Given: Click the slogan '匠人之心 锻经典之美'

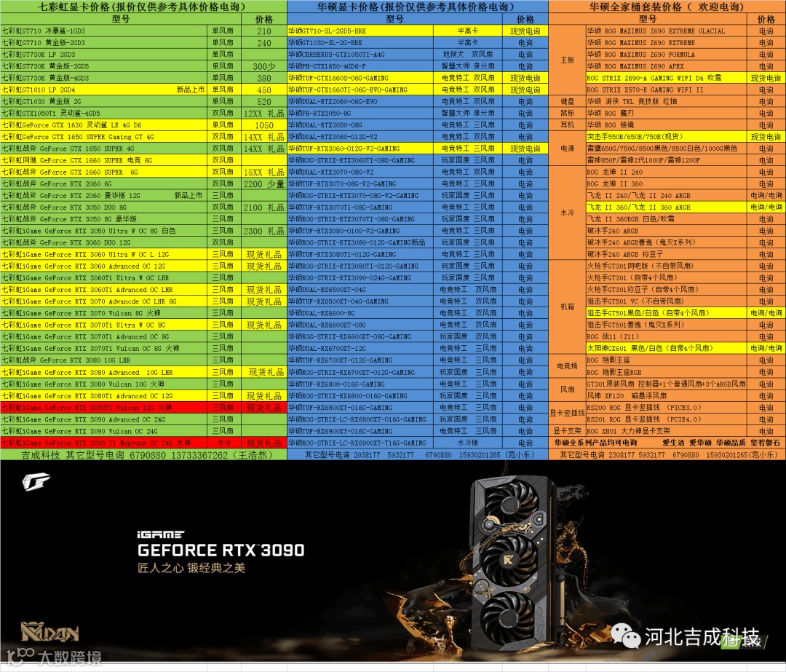Looking at the screenshot, I should [191, 568].
